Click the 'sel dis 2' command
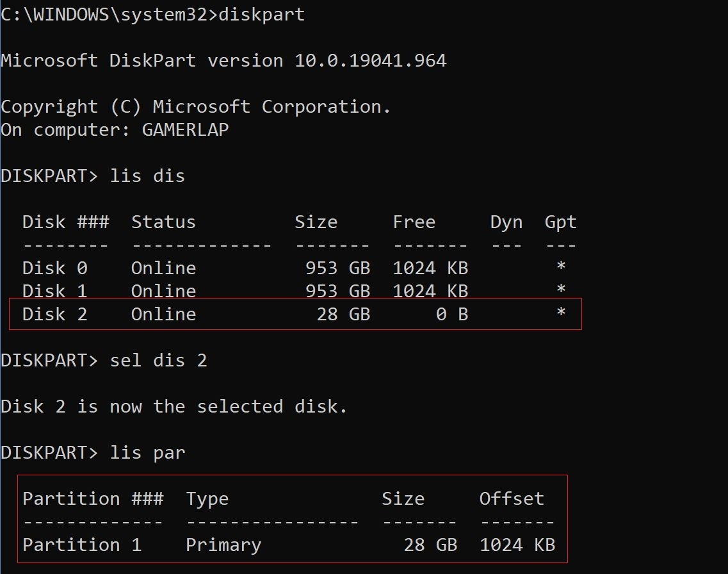 158,361
